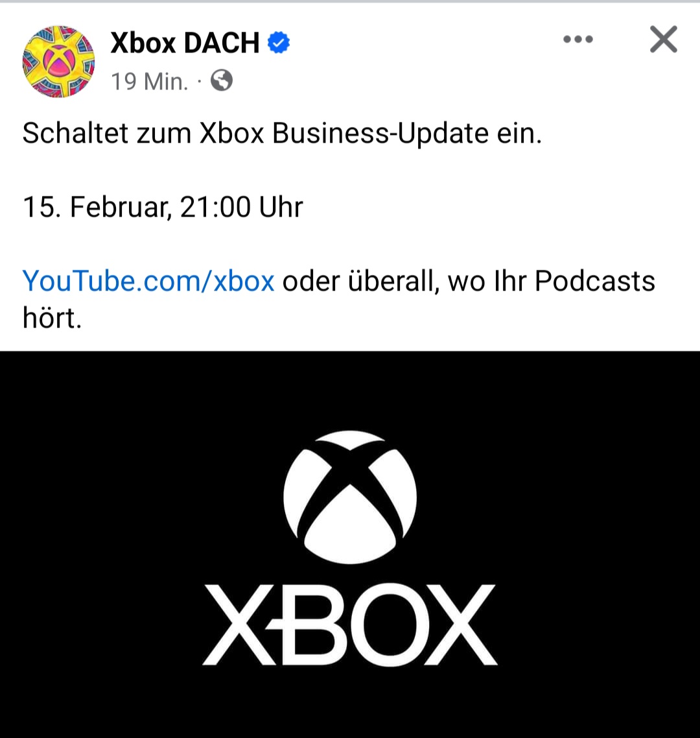Click the XBOX wordmark in the image
This screenshot has width=700, height=738.
coord(350,625)
